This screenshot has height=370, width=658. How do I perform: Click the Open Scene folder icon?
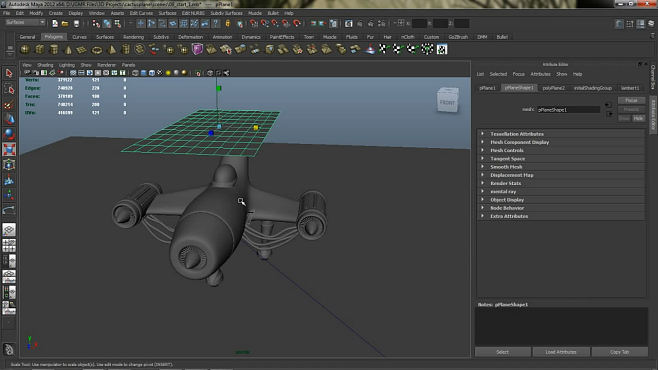(65, 23)
